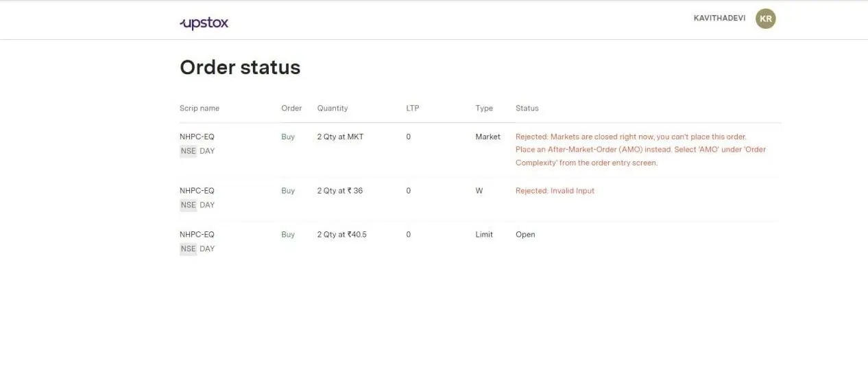Click the 'Rejected: Invalid Input' status
Viewport: 868px width, 381px height.
pyautogui.click(x=555, y=191)
